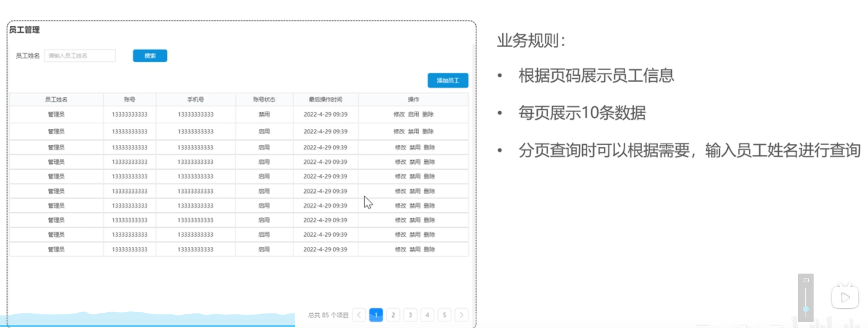868x328 pixels.
Task: Click the bullet about 输入员工姓名进行查询
Action: 689,150
